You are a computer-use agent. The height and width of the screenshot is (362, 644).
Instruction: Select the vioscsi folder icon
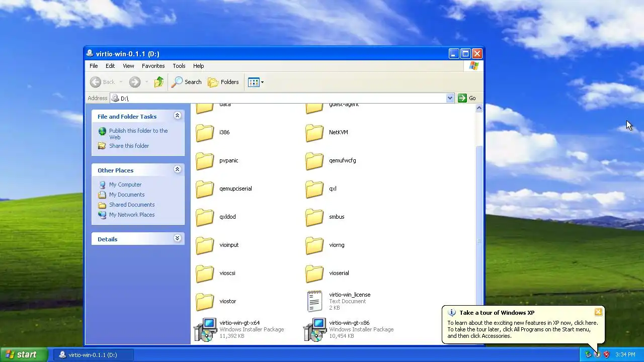[x=205, y=274]
